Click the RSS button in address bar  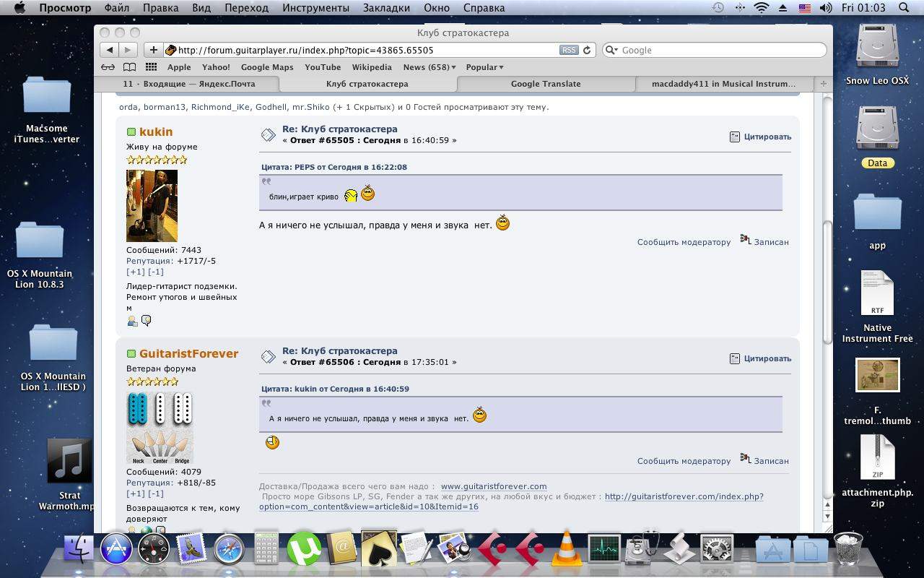(568, 50)
